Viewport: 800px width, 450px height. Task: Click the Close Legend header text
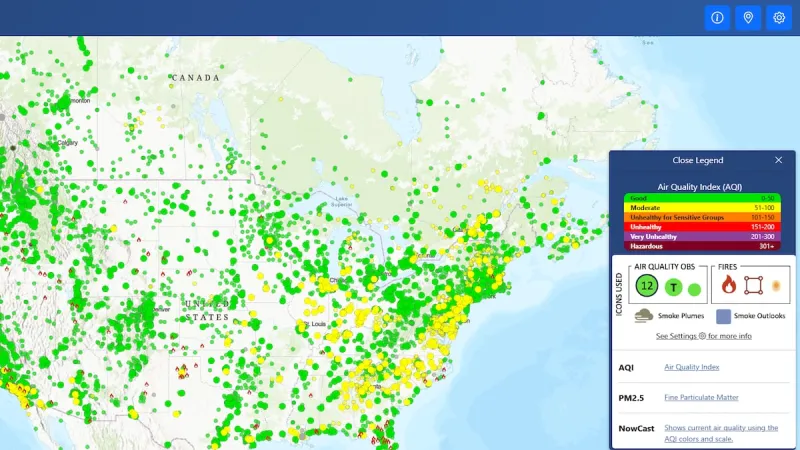pos(697,160)
